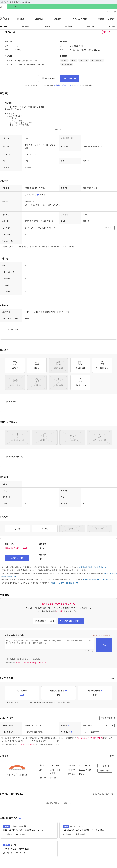
Task: Click the 로그인 link
Action: point(109,12)
